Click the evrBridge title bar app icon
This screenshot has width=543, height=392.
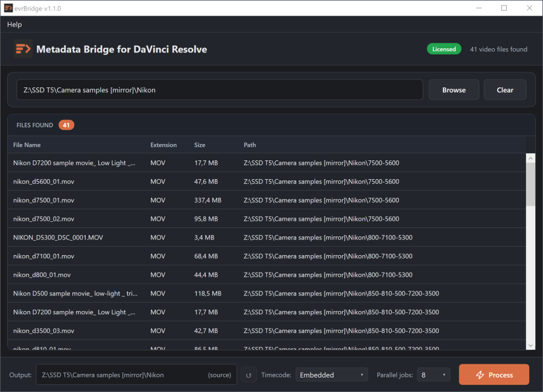point(8,8)
